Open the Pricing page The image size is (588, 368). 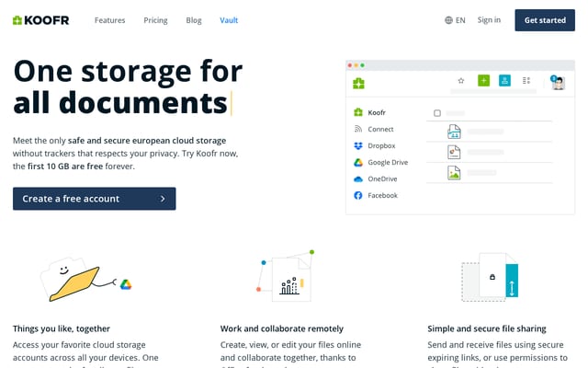click(x=155, y=20)
